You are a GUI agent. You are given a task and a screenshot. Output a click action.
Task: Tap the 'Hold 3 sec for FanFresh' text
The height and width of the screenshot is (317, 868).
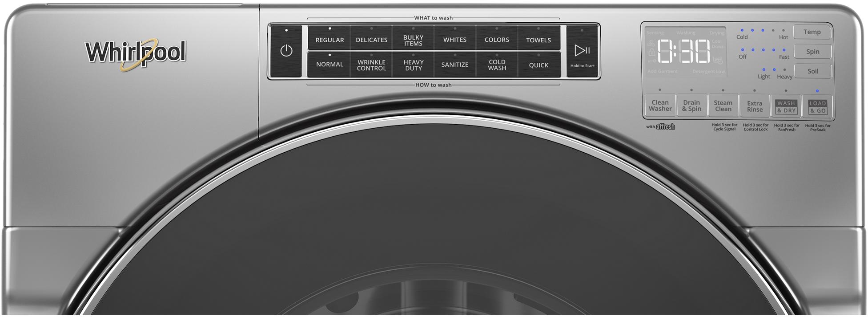[x=787, y=127]
